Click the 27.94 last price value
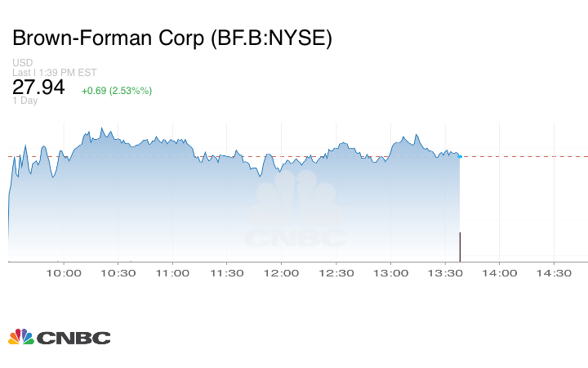The height and width of the screenshot is (368, 588). coord(38,88)
